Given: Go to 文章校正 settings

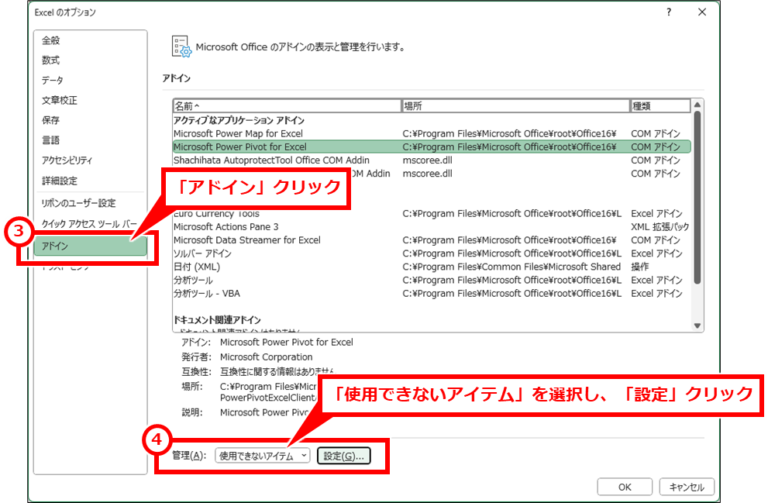Looking at the screenshot, I should 90,100.
